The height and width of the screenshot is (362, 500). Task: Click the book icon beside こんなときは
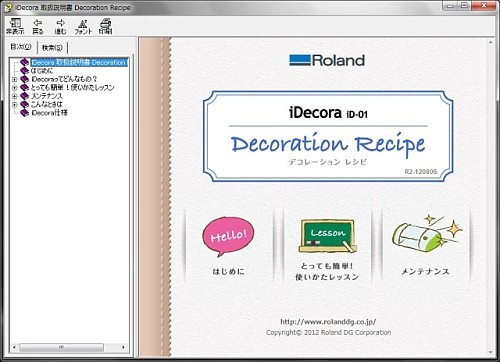24,104
